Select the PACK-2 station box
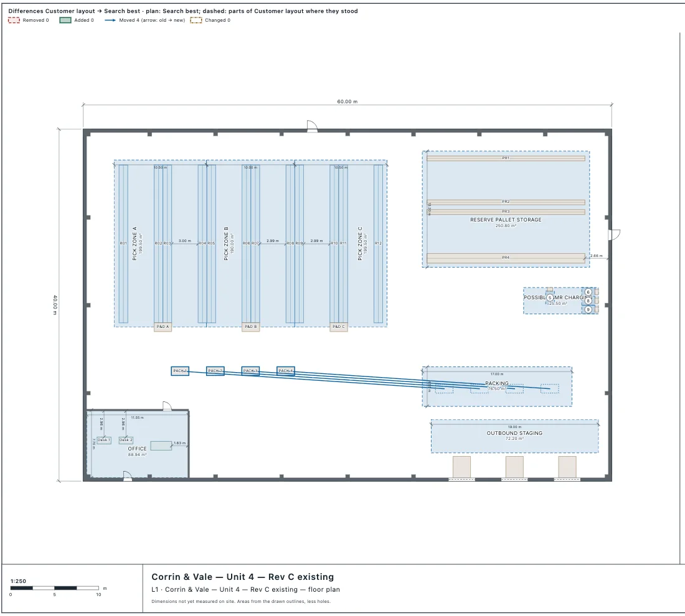Screen dimensions: 685x616 coord(215,371)
